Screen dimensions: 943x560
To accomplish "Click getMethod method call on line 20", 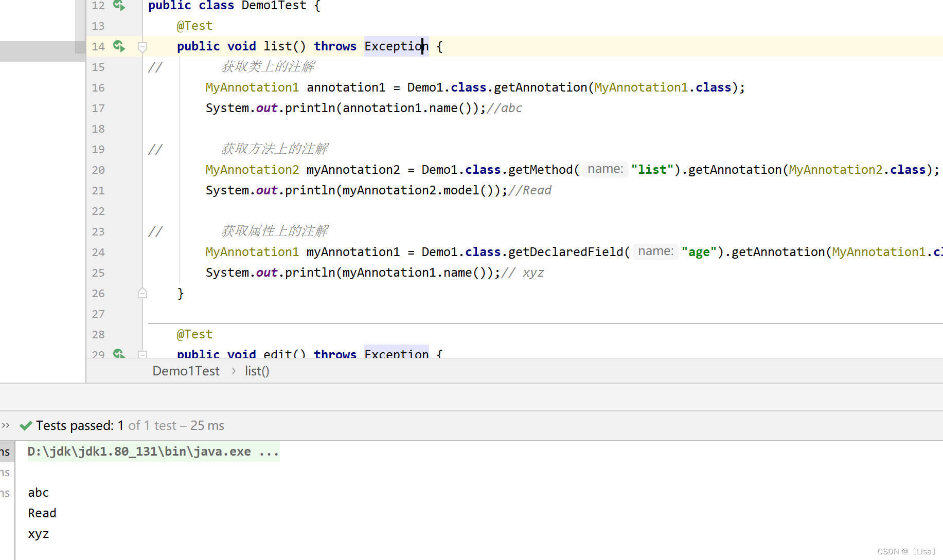I will [x=541, y=170].
